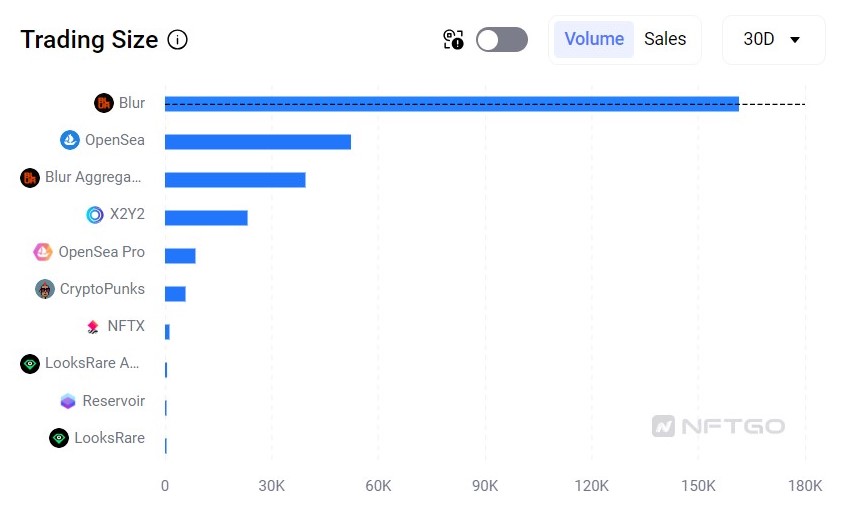Click the Blur marketplace icon
The image size is (850, 512).
[104, 103]
